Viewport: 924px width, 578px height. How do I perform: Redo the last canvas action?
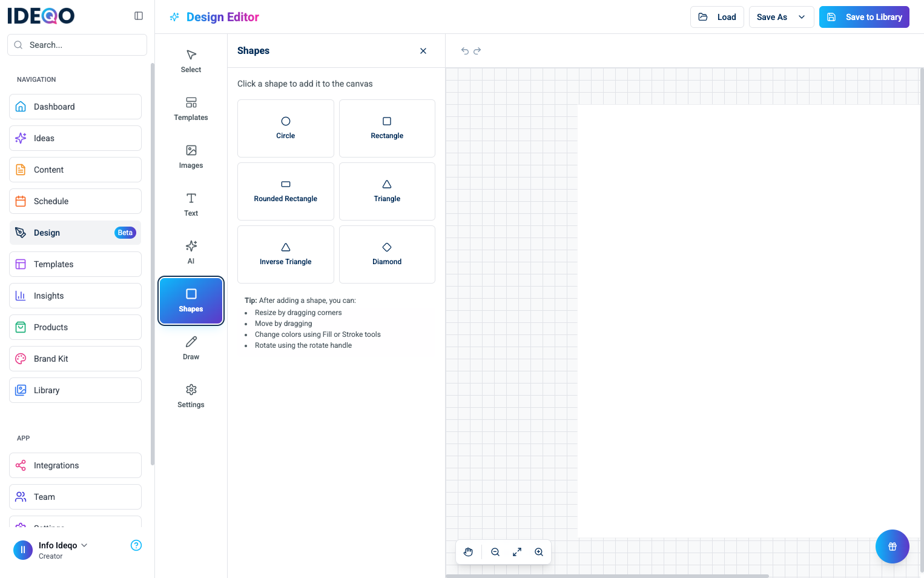coord(477,51)
